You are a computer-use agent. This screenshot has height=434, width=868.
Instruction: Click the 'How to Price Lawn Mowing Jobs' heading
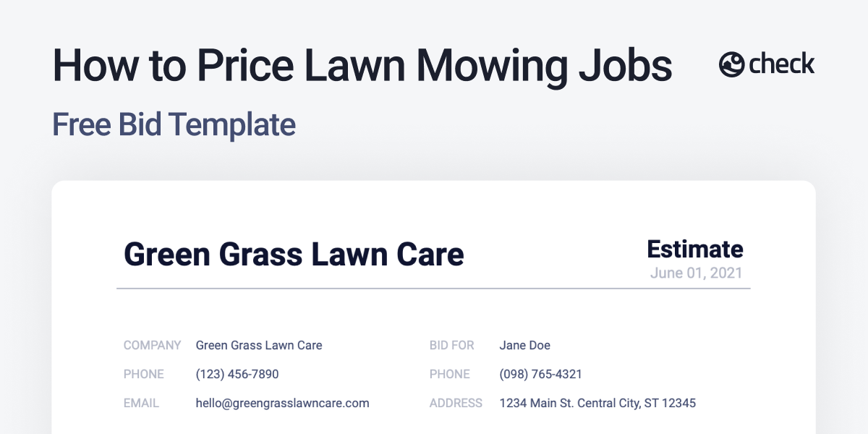[362, 66]
